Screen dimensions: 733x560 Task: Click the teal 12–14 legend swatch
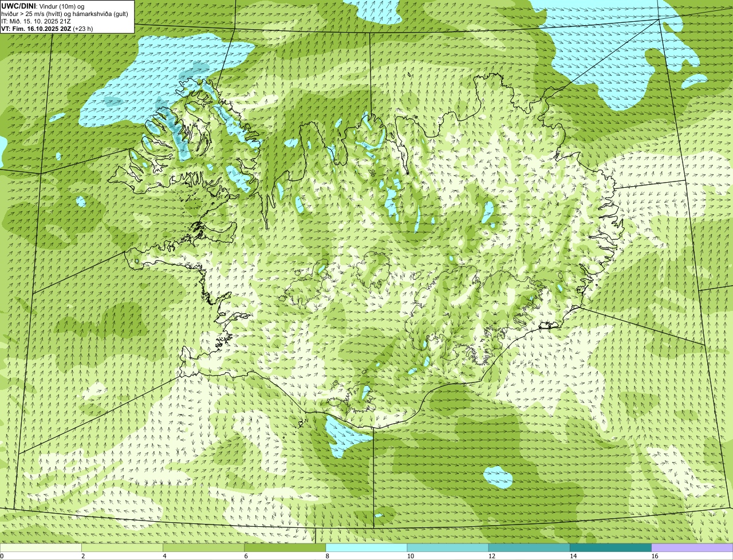pyautogui.click(x=529, y=548)
